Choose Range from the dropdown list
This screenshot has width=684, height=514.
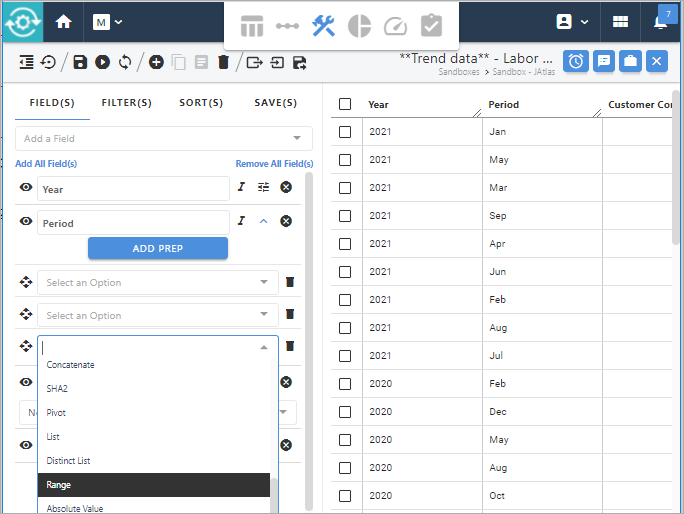tap(154, 485)
